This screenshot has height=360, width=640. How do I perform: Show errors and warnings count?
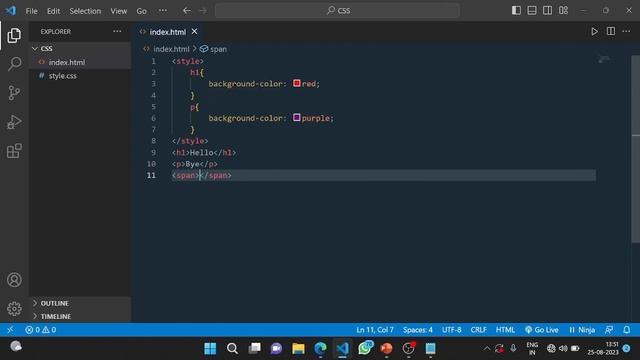(x=40, y=329)
